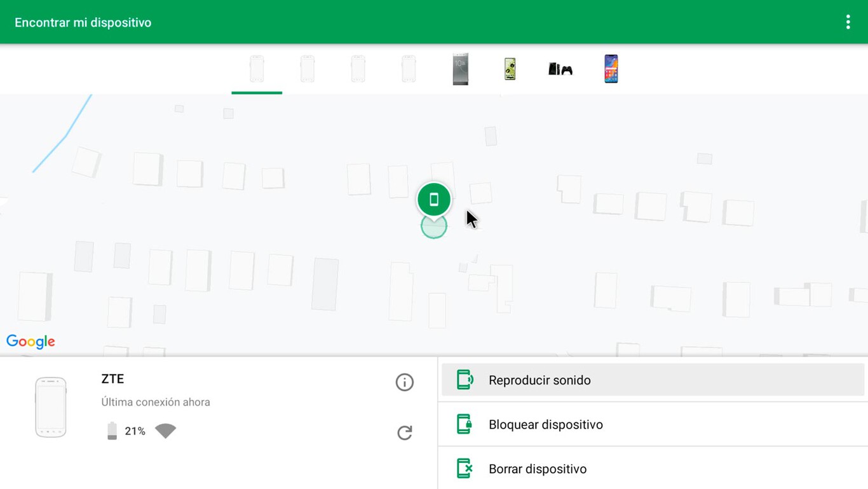
Task: Click the speaker icon beside Reproducir sonido
Action: point(463,379)
